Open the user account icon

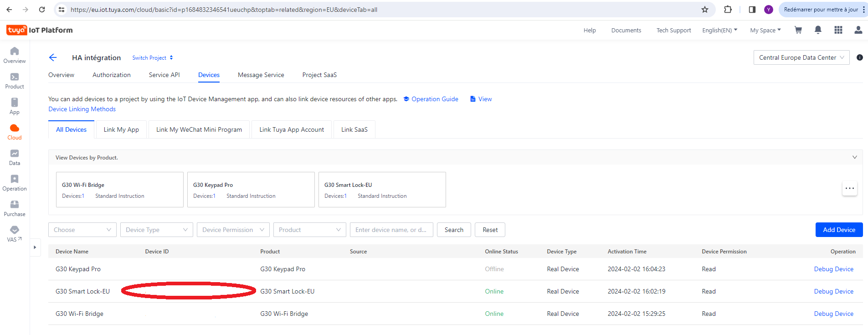tap(858, 30)
